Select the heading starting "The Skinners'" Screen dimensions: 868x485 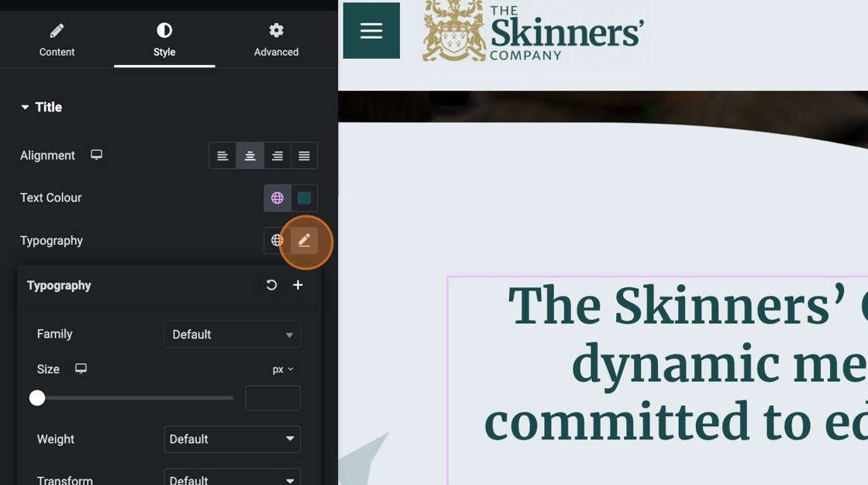tap(675, 363)
